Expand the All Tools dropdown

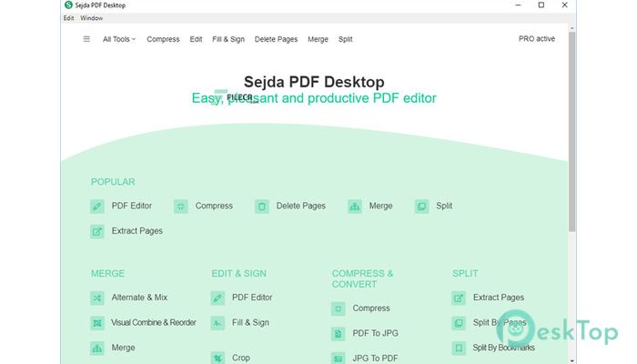(119, 39)
